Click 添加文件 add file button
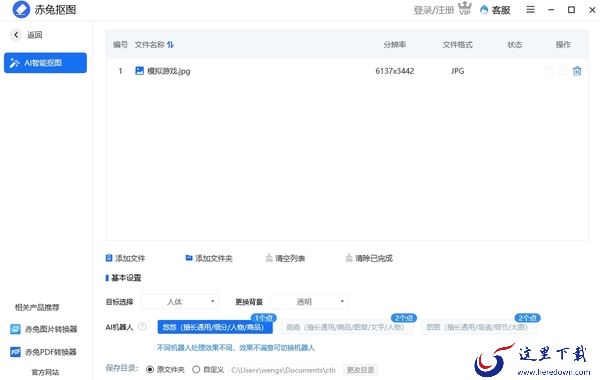The width and height of the screenshot is (600, 380). (x=126, y=258)
